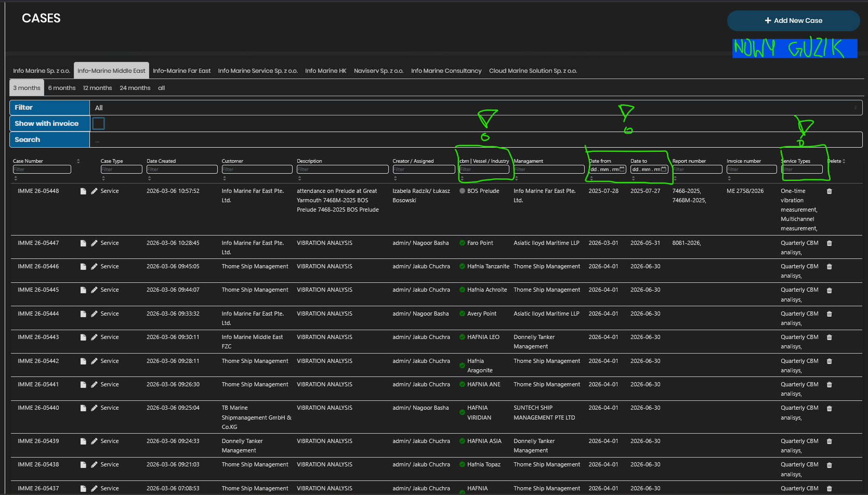Screen dimensions: 868x495
Task: Click green status icon beside Faro Point
Action: point(462,243)
